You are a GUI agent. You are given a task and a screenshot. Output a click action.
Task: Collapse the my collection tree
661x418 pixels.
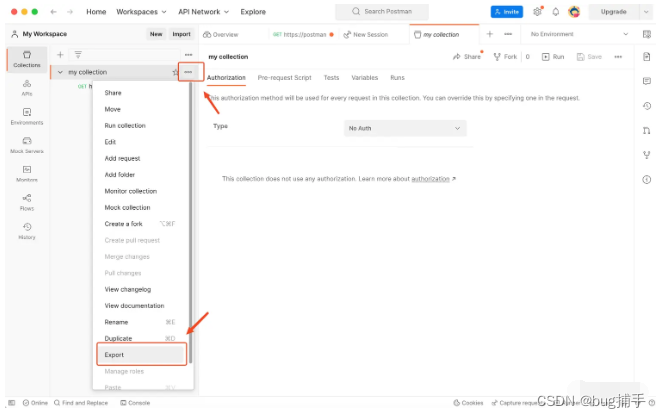click(60, 72)
